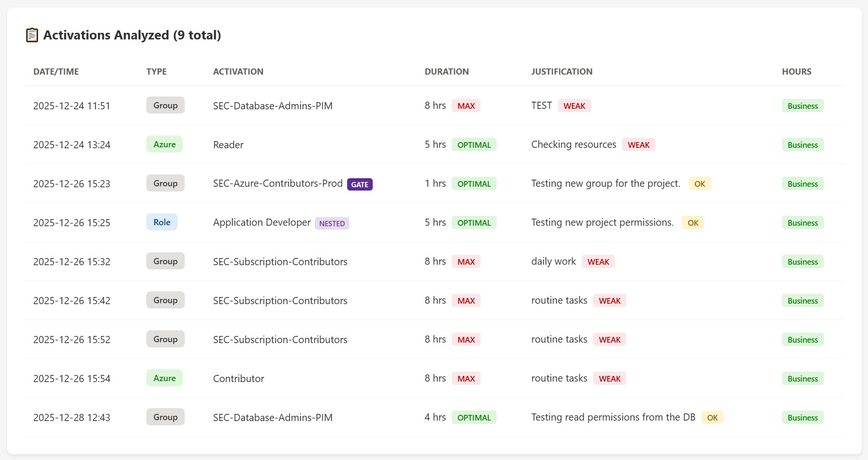Open the SEC-Azure-Contributors-Prod activation
The height and width of the screenshot is (460, 868).
277,183
